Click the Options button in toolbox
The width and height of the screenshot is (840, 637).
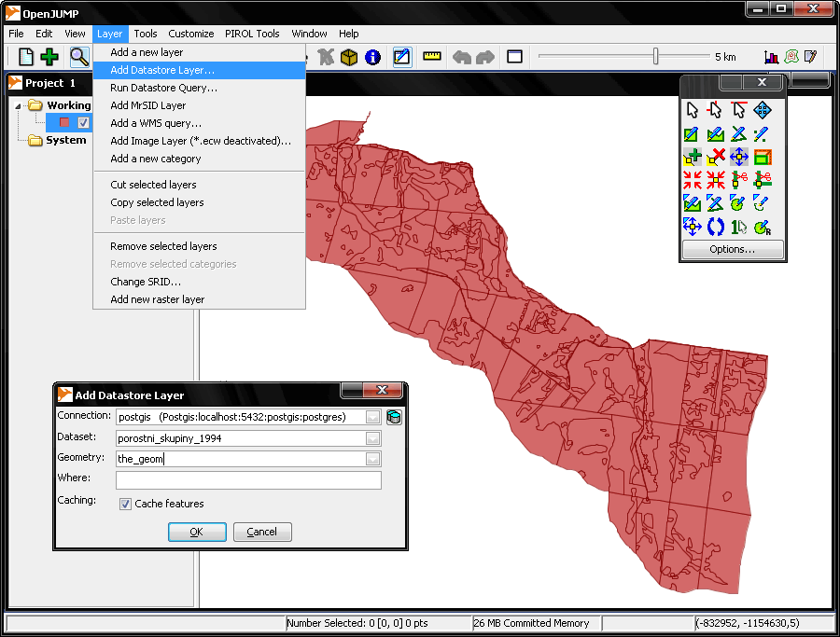[x=733, y=249]
